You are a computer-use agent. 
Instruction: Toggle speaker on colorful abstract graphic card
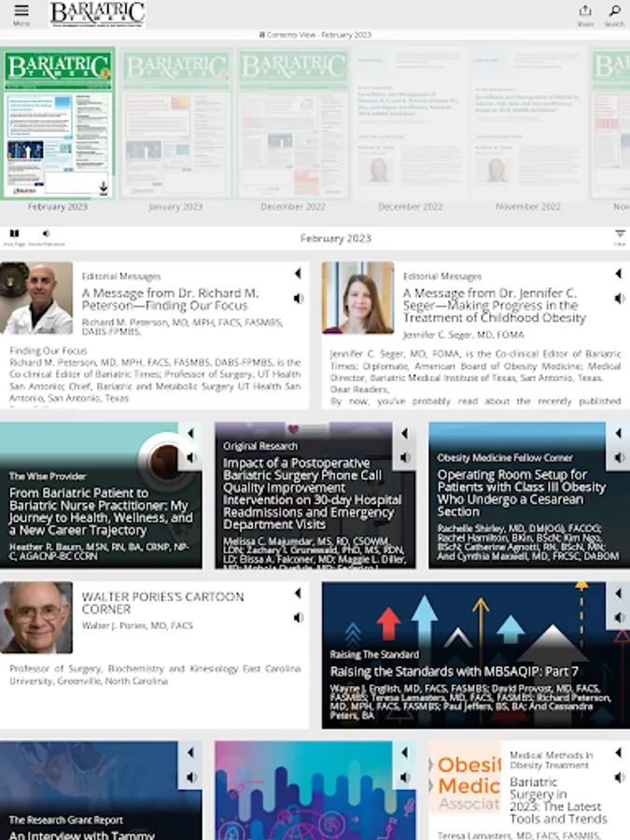click(406, 777)
